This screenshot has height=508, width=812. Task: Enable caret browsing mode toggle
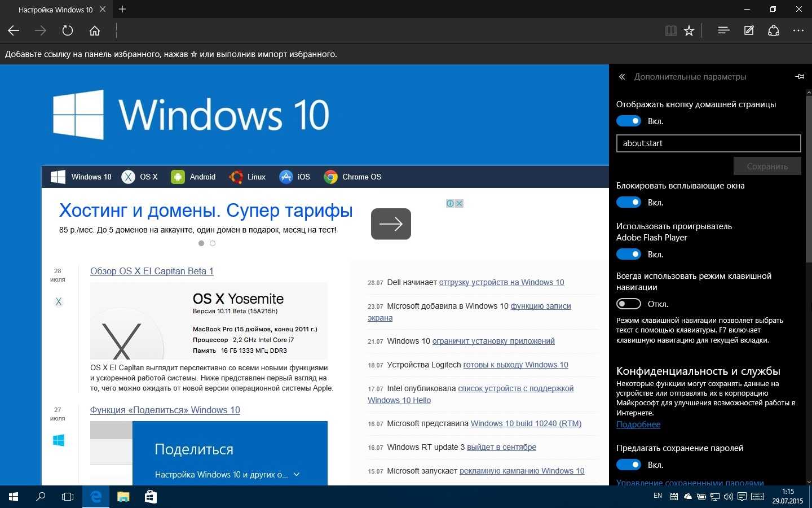tap(629, 304)
